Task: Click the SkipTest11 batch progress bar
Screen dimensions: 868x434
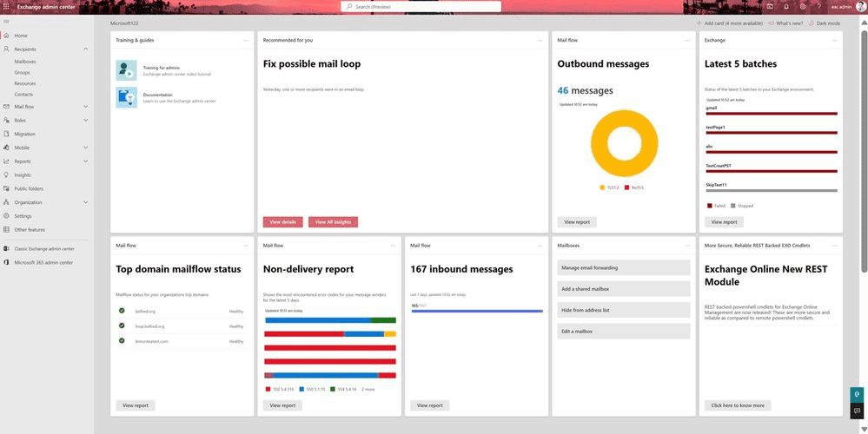Action: coord(772,190)
